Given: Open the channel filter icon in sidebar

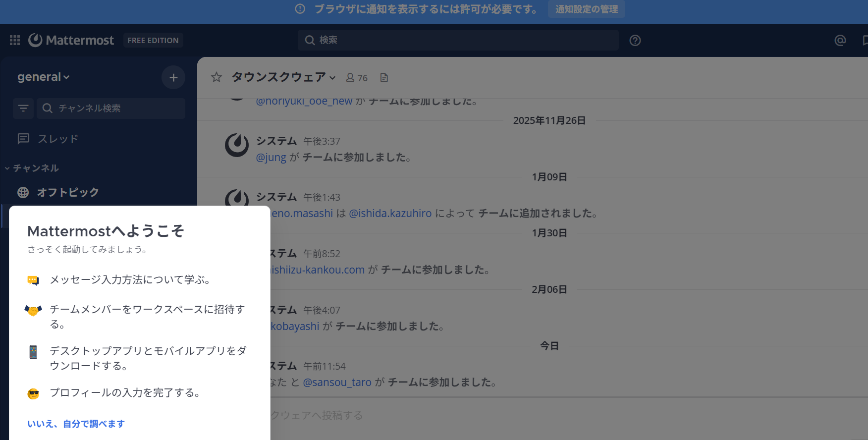Looking at the screenshot, I should click(23, 108).
